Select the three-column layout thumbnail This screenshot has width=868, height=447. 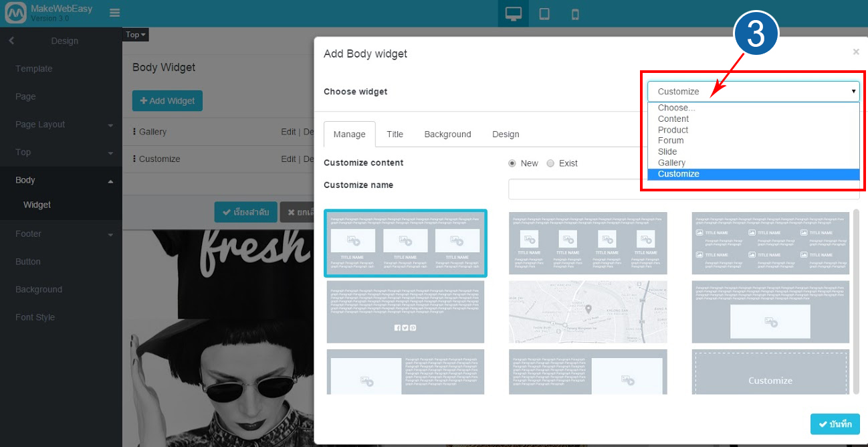pyautogui.click(x=405, y=243)
